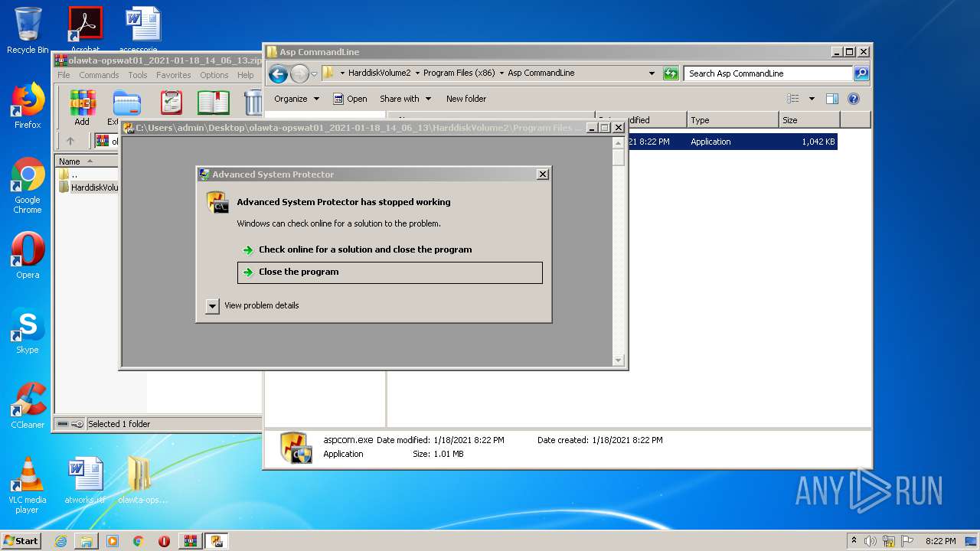Click WinRAR Extract To folder icon
This screenshot has height=551, width=980.
pos(126,108)
